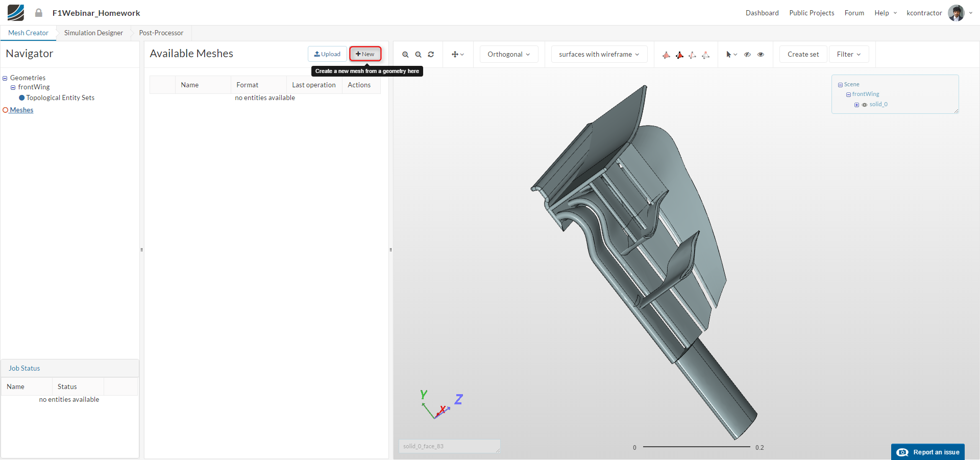The image size is (980, 460).
Task: Click the solid_0_face_83 text field
Action: click(449, 446)
